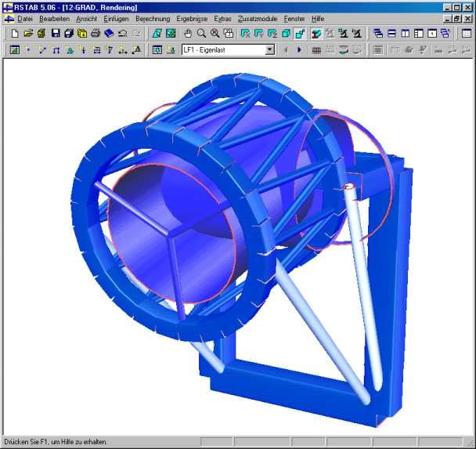Save the model with the floppy disk icon
This screenshot has width=476, height=449.
tap(56, 33)
